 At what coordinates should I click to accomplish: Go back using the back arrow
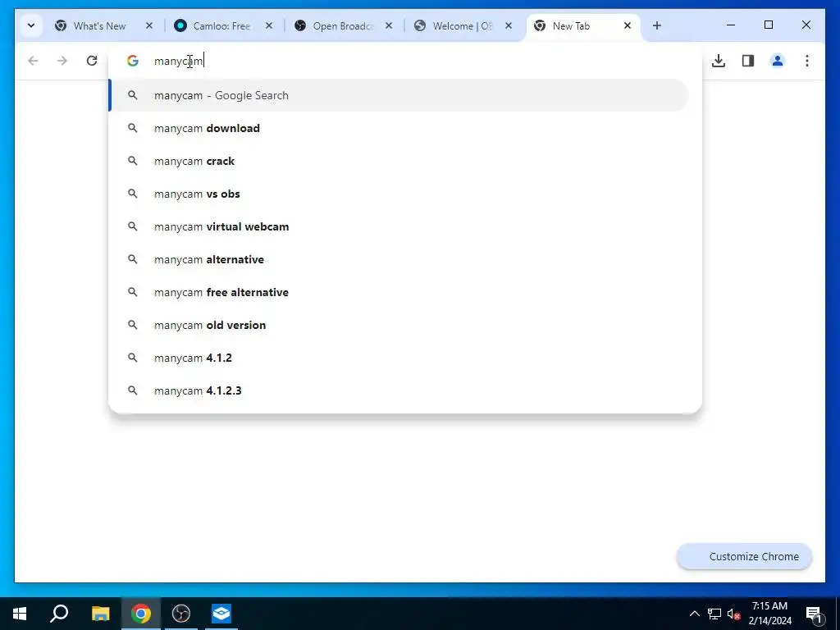(33, 61)
